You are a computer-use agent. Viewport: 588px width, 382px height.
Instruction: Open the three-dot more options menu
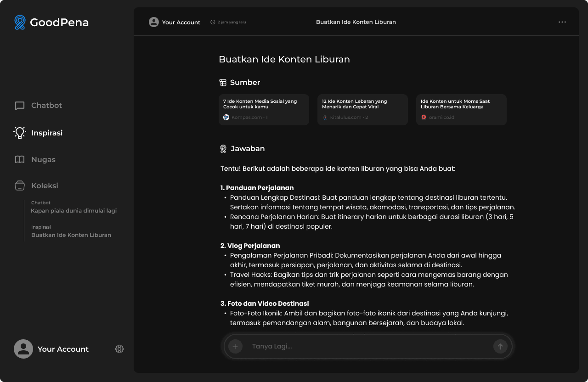562,22
